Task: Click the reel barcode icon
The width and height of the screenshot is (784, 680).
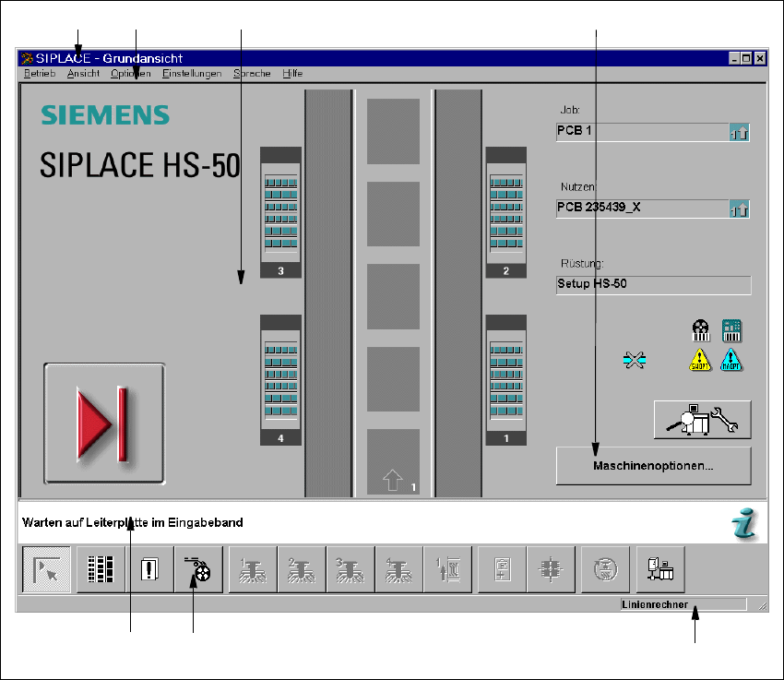Action: coord(701,330)
